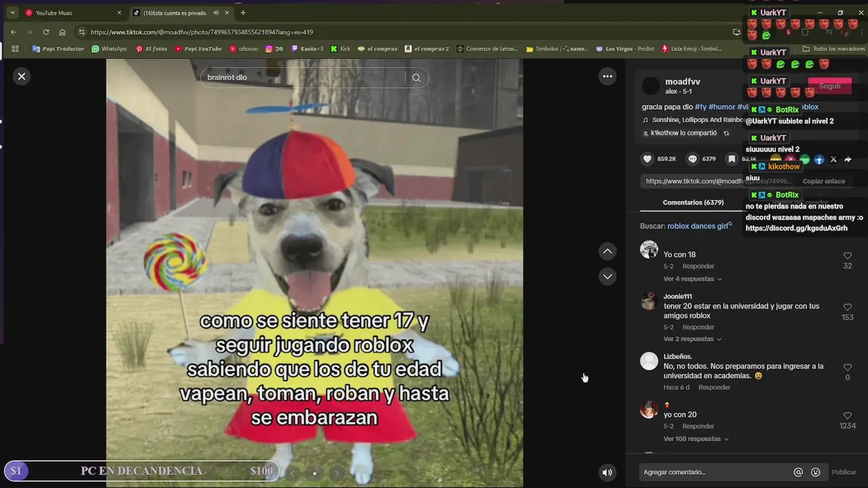Open the Lista Emoji bookmark
Screen dimensions: 868x488
(692, 49)
